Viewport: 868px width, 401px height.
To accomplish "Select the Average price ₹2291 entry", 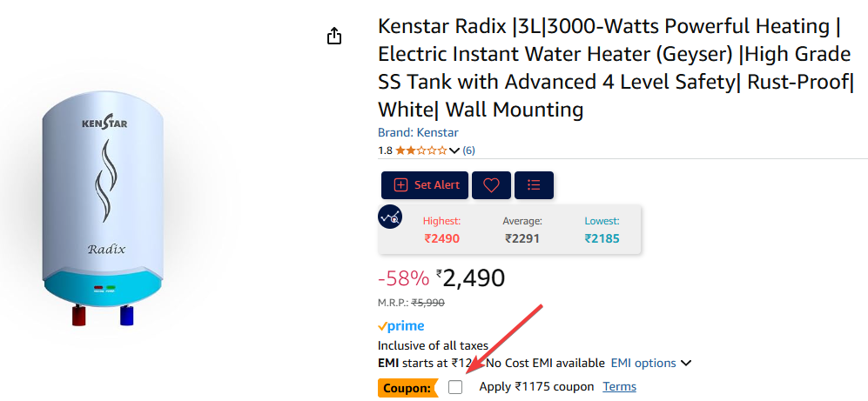I will [x=522, y=231].
